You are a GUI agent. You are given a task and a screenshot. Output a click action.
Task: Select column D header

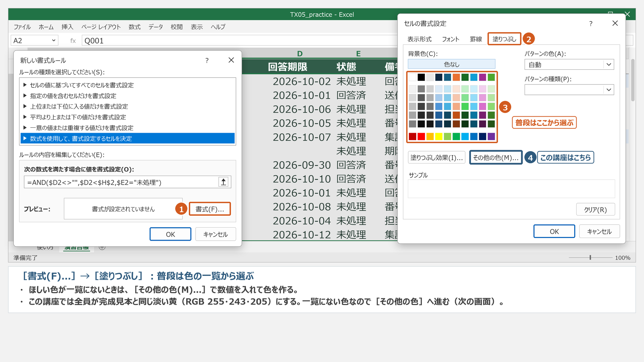(x=300, y=54)
